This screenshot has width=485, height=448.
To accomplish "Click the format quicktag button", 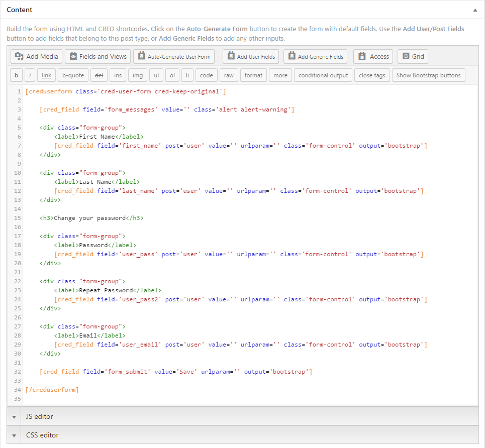I will 253,75.
